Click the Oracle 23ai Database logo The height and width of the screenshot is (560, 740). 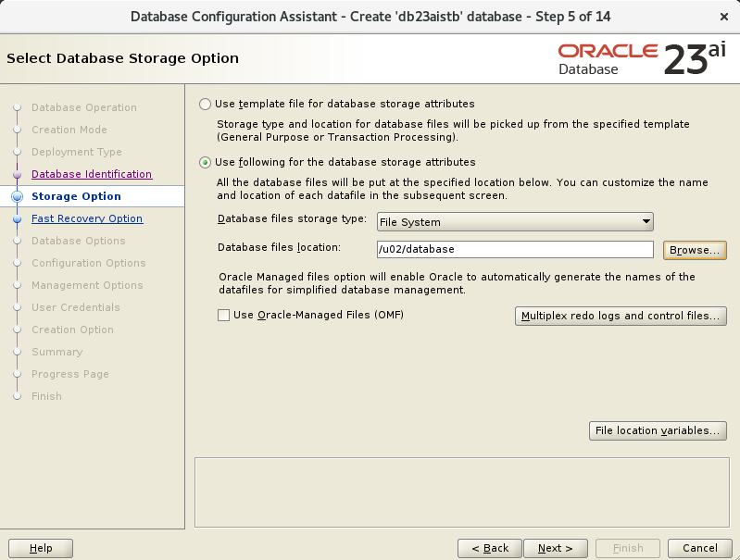642,58
